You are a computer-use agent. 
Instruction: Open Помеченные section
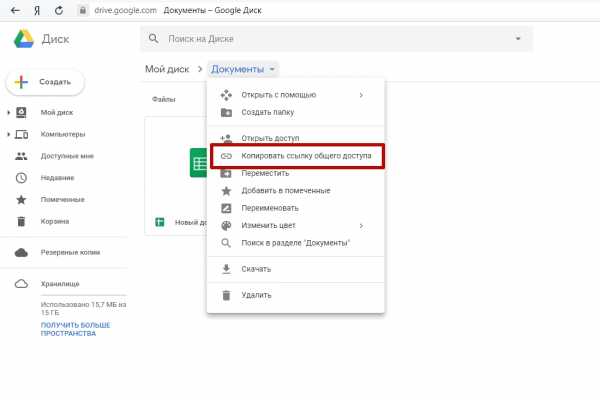click(x=62, y=200)
